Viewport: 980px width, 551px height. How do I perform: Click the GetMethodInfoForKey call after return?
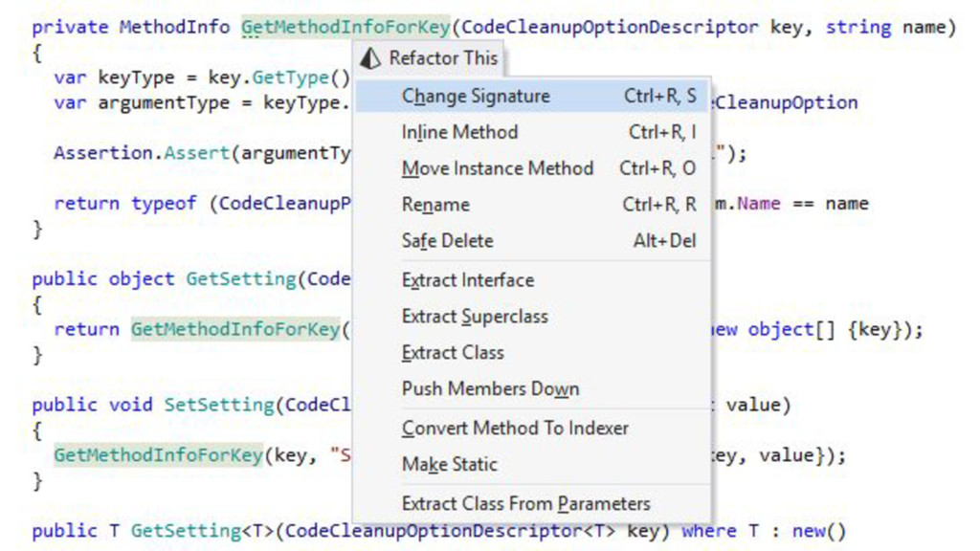pos(235,329)
